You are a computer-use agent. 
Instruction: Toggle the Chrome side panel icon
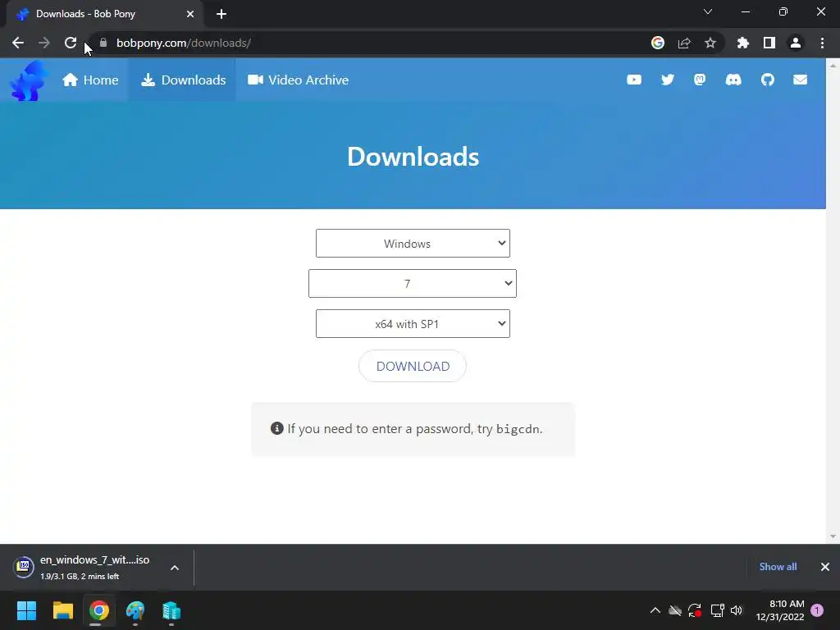(769, 43)
